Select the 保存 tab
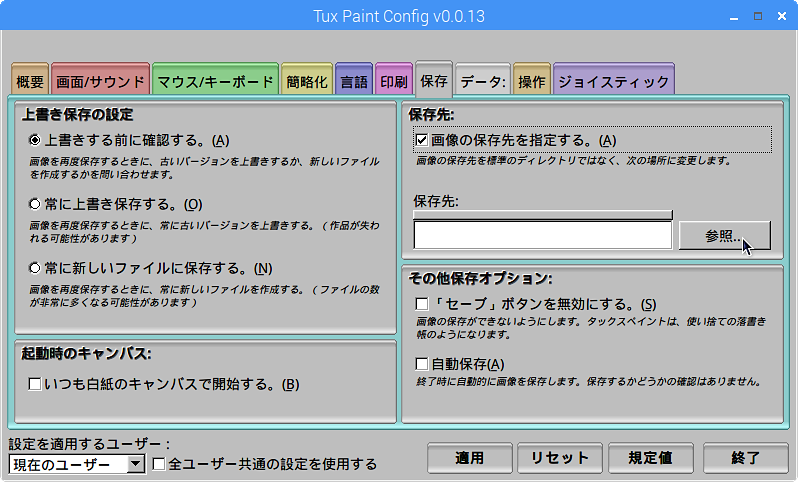The width and height of the screenshot is (798, 482). pos(434,79)
